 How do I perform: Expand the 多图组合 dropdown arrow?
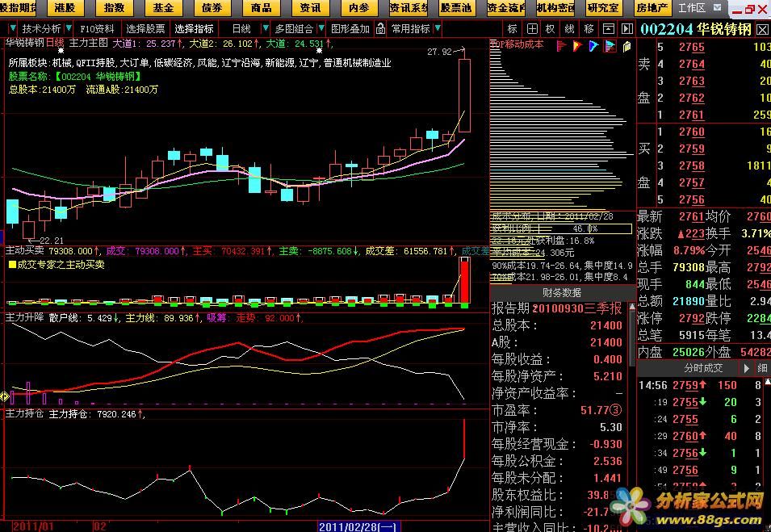[x=321, y=28]
